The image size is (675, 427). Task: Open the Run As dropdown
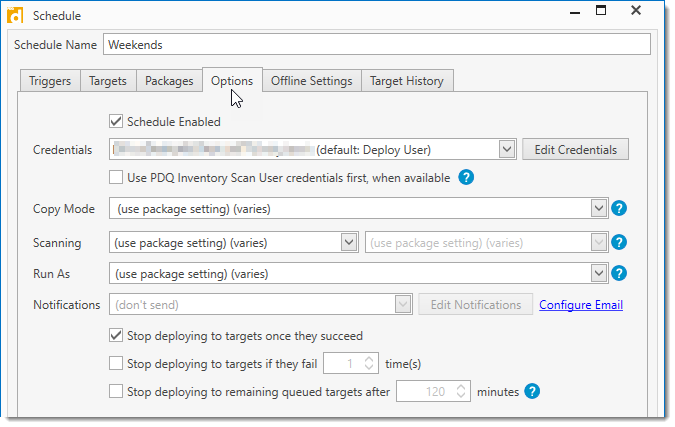pyautogui.click(x=599, y=273)
